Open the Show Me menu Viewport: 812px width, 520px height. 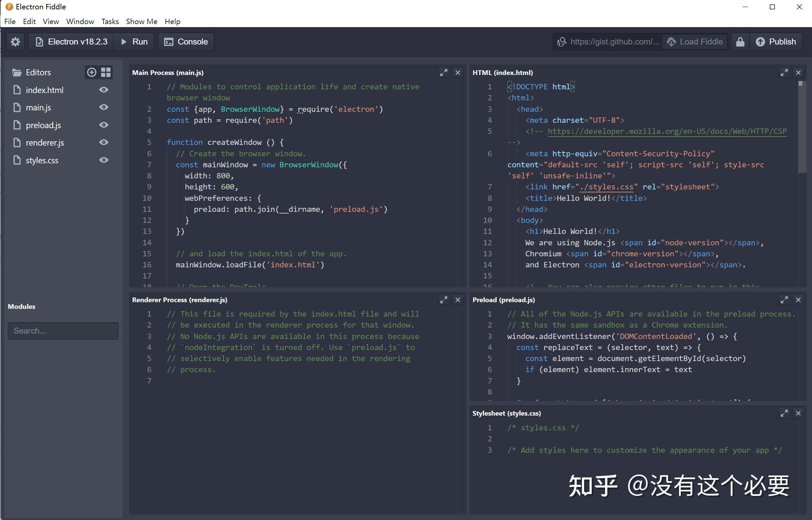click(x=142, y=22)
